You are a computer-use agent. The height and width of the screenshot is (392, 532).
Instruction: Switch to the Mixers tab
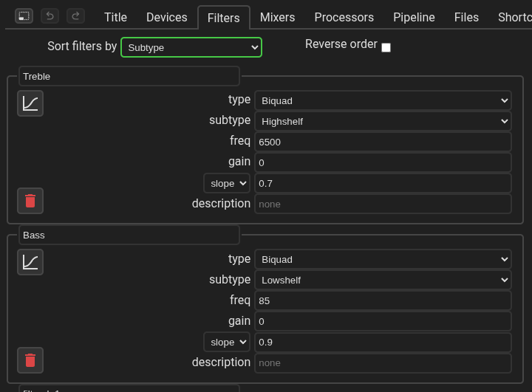click(x=277, y=17)
